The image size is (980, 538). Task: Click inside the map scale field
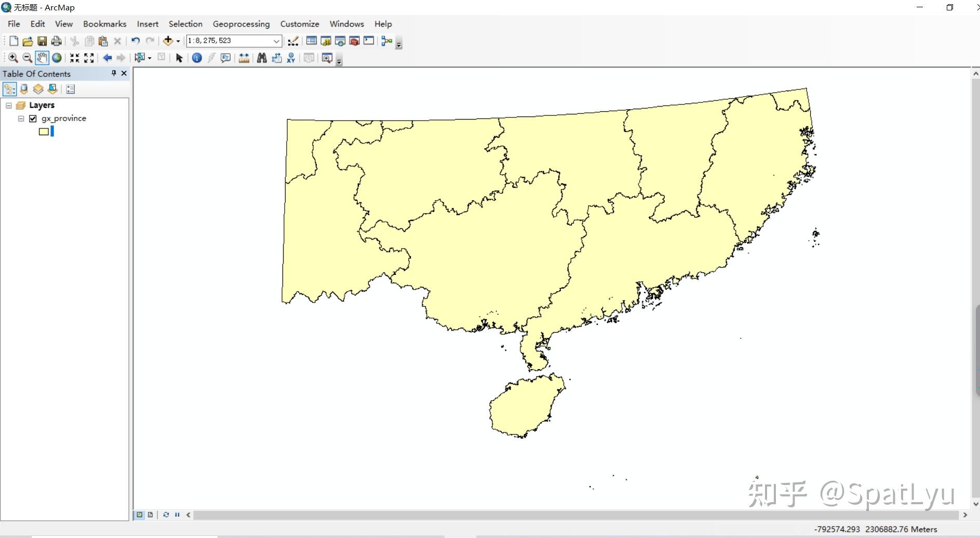[229, 41]
